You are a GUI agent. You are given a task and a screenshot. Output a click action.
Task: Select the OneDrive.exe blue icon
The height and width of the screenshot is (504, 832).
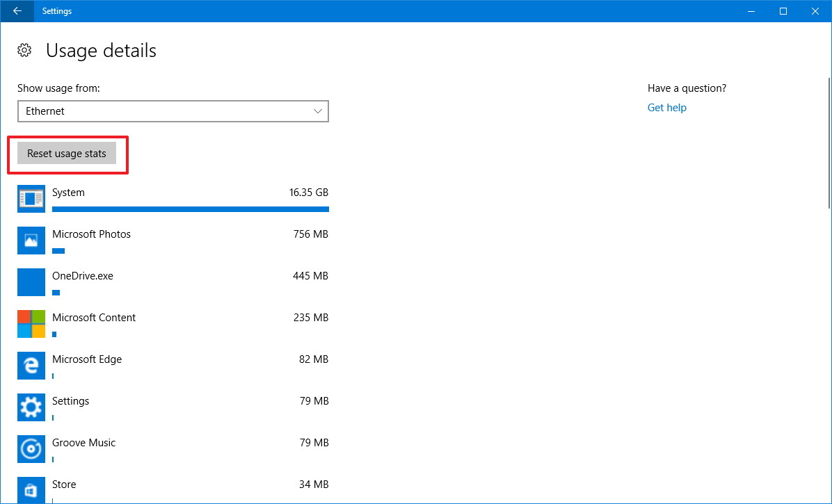click(31, 282)
